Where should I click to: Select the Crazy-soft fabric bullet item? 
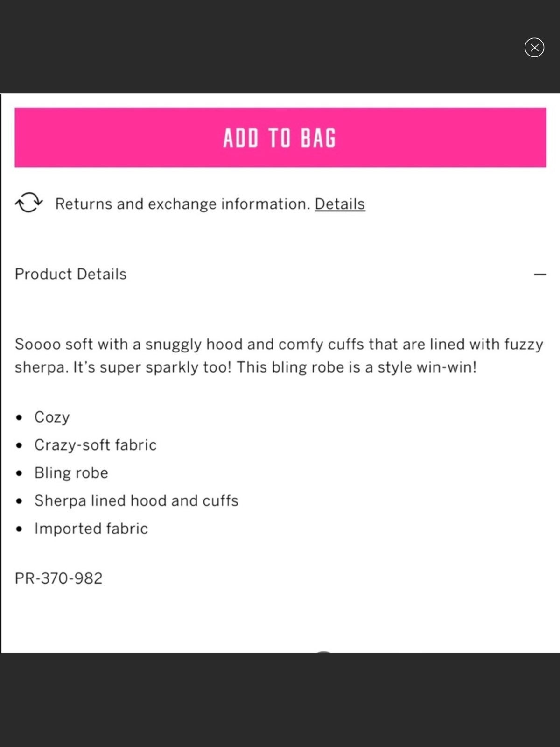[x=95, y=445]
